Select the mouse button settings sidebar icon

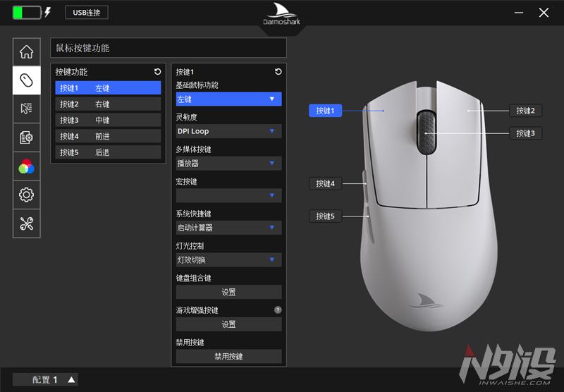click(x=27, y=80)
